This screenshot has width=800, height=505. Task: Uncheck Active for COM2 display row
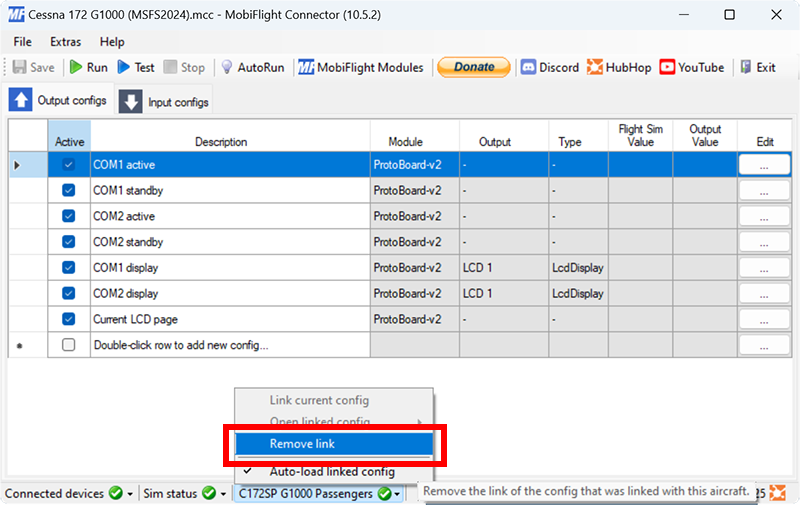tap(68, 293)
